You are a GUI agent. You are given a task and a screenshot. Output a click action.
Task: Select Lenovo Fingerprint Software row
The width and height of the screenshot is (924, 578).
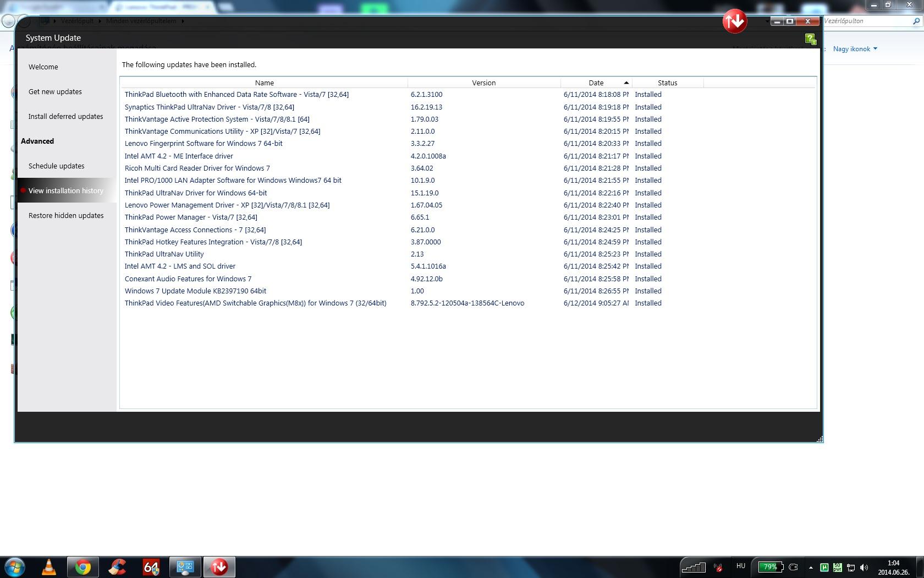[x=468, y=144]
